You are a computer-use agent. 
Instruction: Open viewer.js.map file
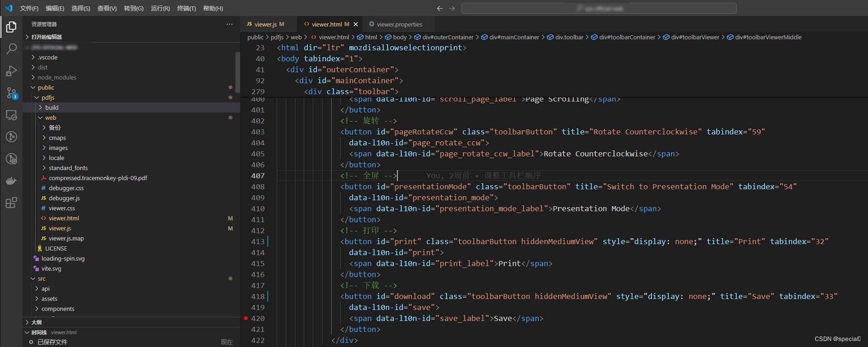click(x=131, y=238)
